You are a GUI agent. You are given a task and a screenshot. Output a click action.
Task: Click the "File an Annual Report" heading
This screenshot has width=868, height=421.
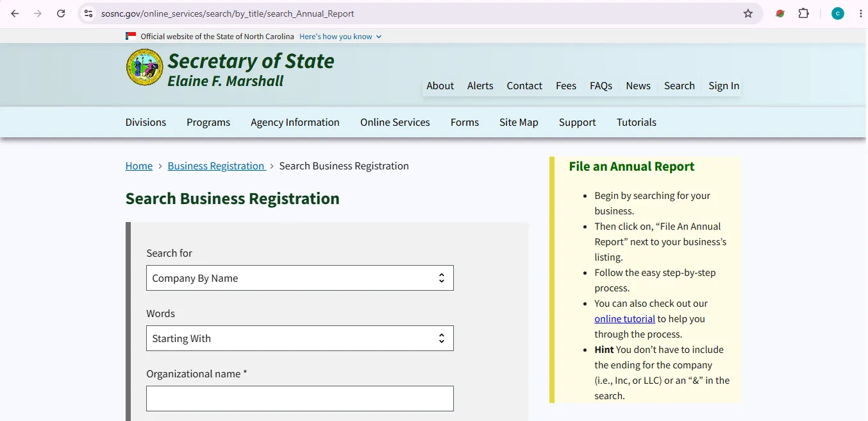click(x=631, y=166)
